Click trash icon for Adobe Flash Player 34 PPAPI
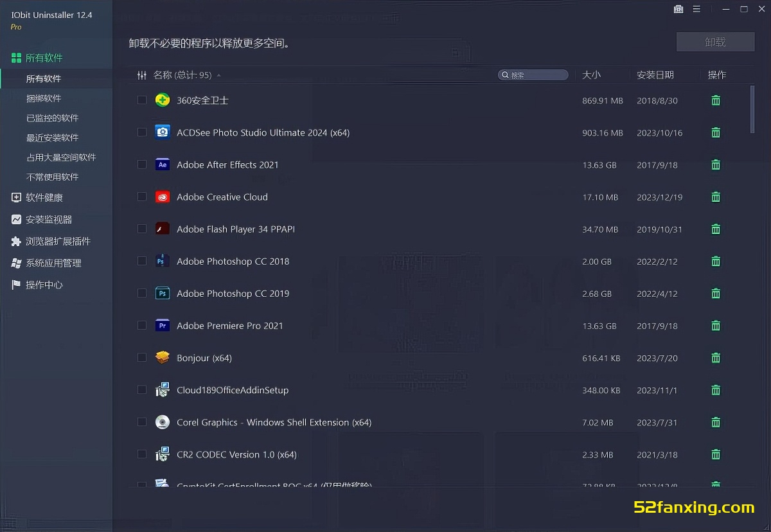The width and height of the screenshot is (771, 532). pyautogui.click(x=716, y=229)
